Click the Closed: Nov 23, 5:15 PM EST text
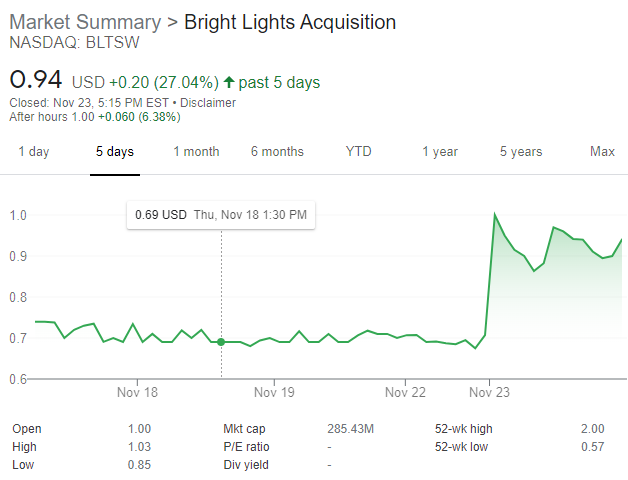This screenshot has height=480, width=628. [89, 103]
